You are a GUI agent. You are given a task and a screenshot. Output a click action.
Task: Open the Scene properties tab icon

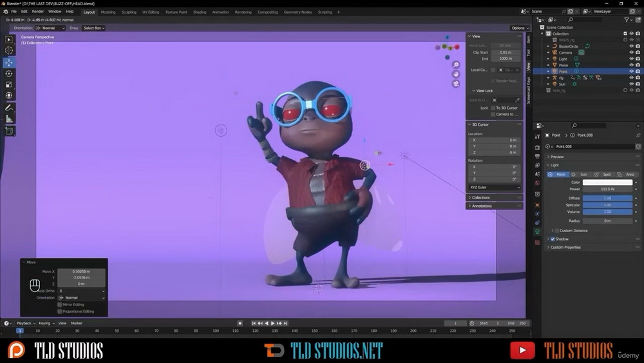click(537, 174)
